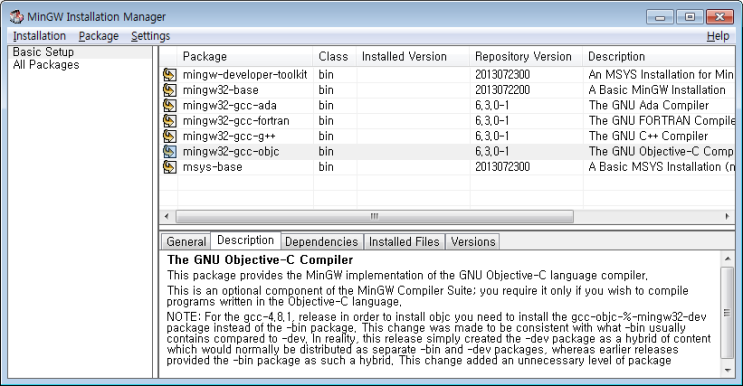Select the mingw-developer-toolkit package name
Image resolution: width=743 pixels, height=386 pixels.
[x=245, y=75]
